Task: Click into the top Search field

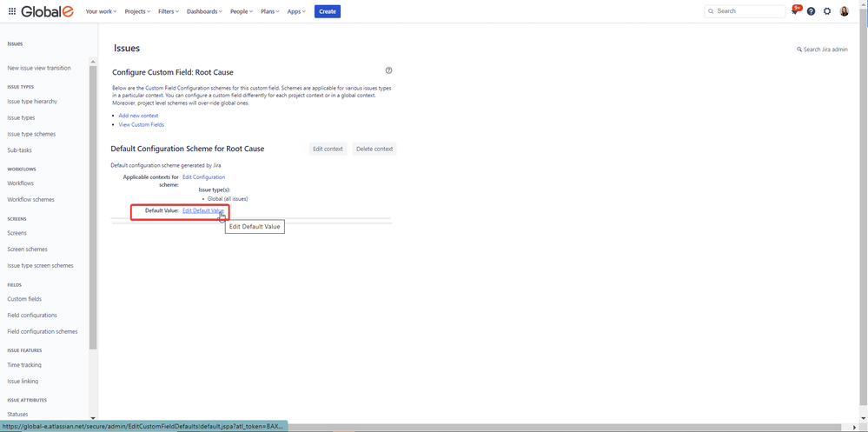Action: pyautogui.click(x=745, y=11)
